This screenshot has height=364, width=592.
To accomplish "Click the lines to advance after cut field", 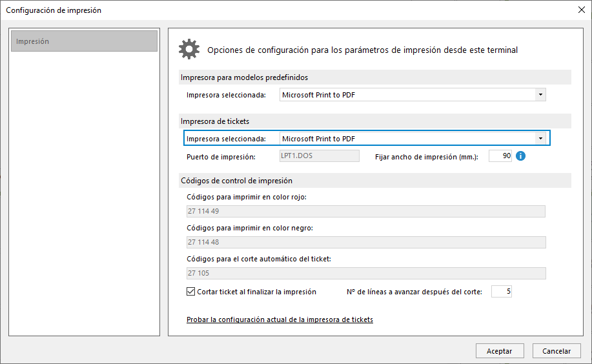I will click(502, 292).
